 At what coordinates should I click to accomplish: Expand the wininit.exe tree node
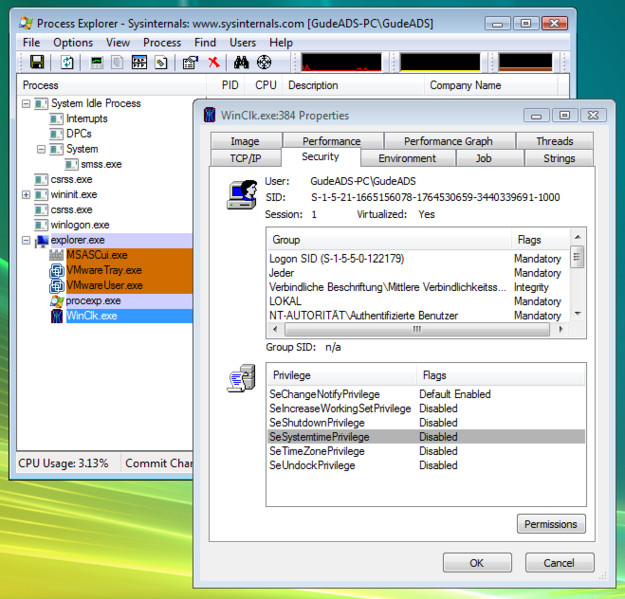tap(26, 195)
